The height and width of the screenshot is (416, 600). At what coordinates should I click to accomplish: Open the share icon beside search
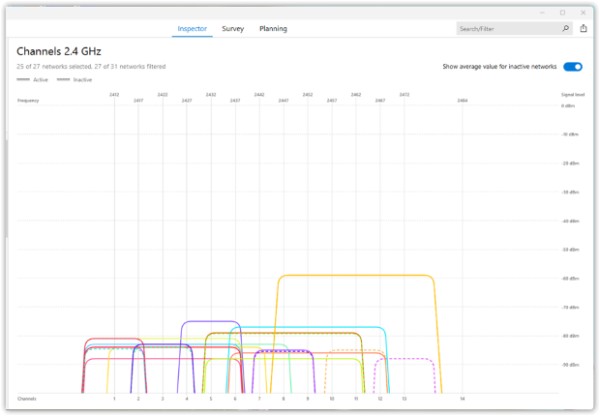coord(583,28)
